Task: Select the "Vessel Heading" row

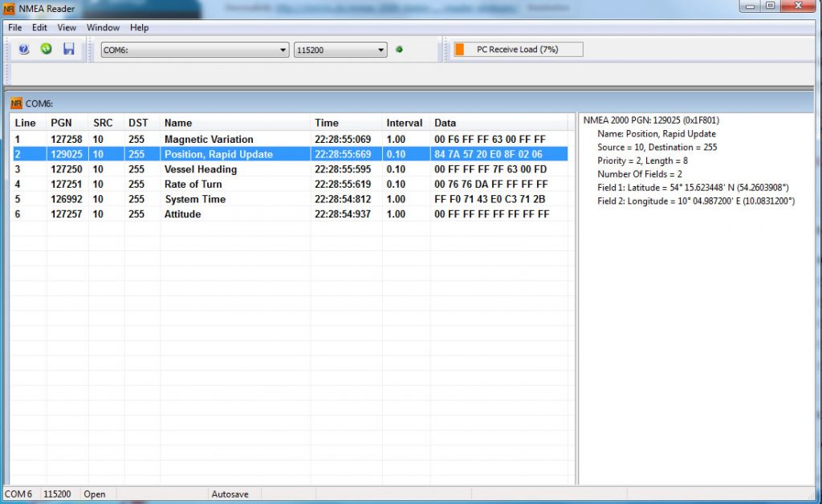Action: click(x=289, y=169)
